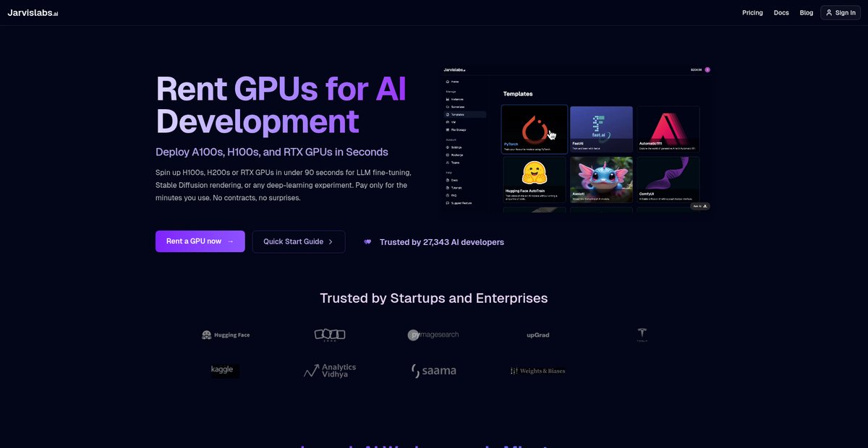868x448 pixels.
Task: Click the user icon in Sign In
Action: (829, 12)
